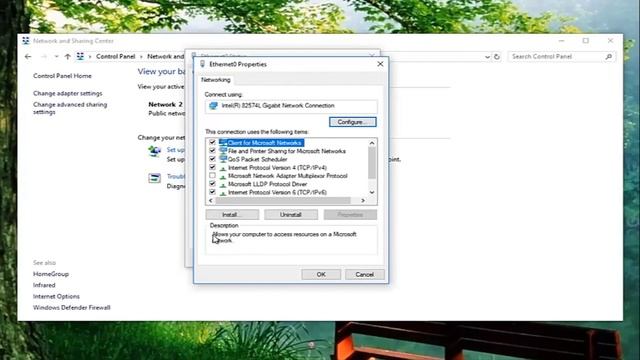Select the Networking tab
Screen dimensions: 640x360
pos(216,80)
